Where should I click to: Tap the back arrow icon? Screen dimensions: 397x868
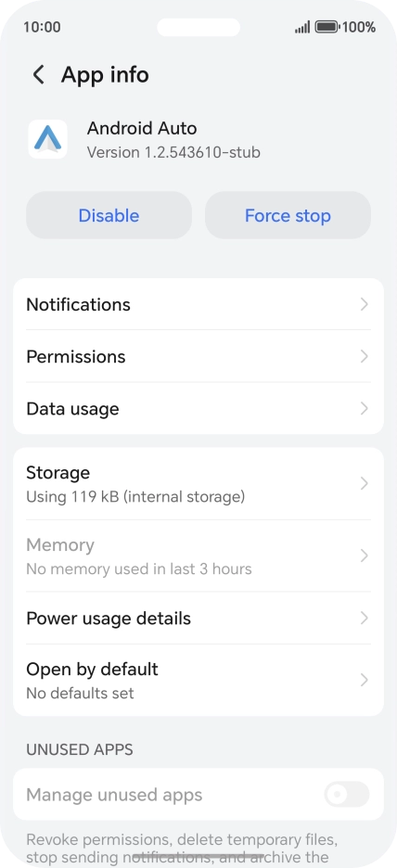click(38, 75)
